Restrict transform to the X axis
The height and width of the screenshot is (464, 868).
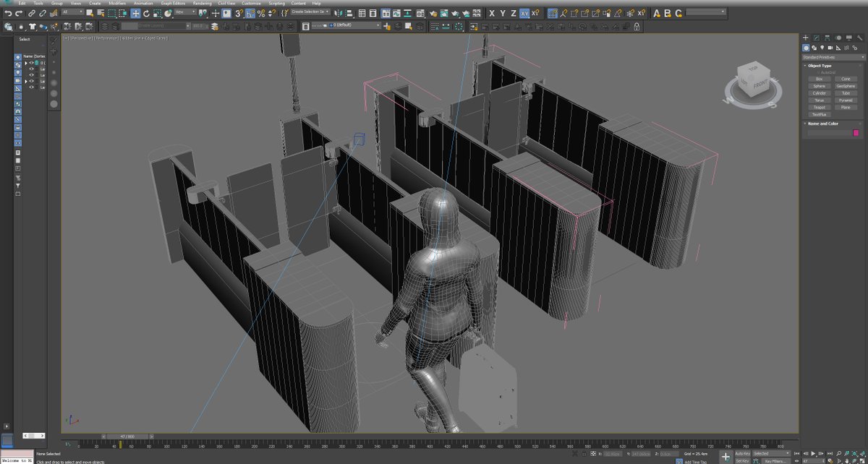click(x=492, y=13)
